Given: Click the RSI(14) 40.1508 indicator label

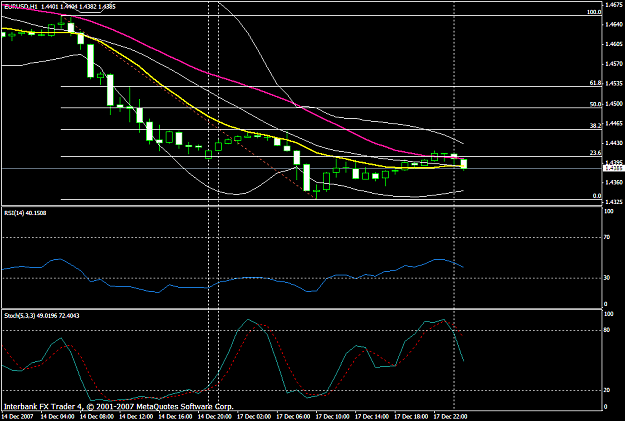Looking at the screenshot, I should tap(25, 213).
